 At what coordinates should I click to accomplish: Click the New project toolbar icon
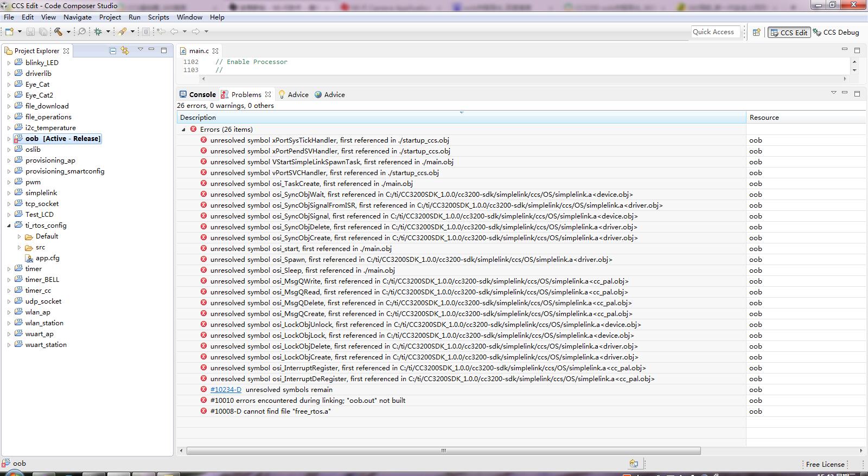(x=9, y=31)
